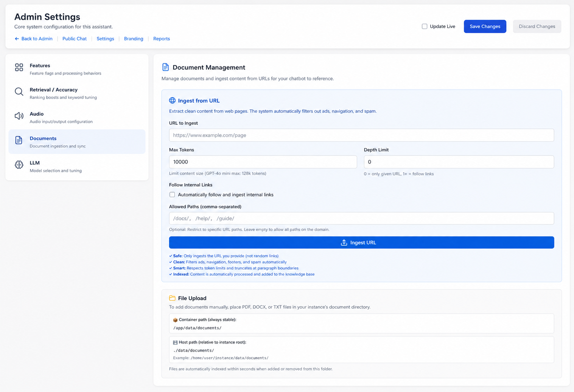Click the example path /home/user/instance/data/documents/
This screenshot has width=574, height=392.
pos(230,358)
